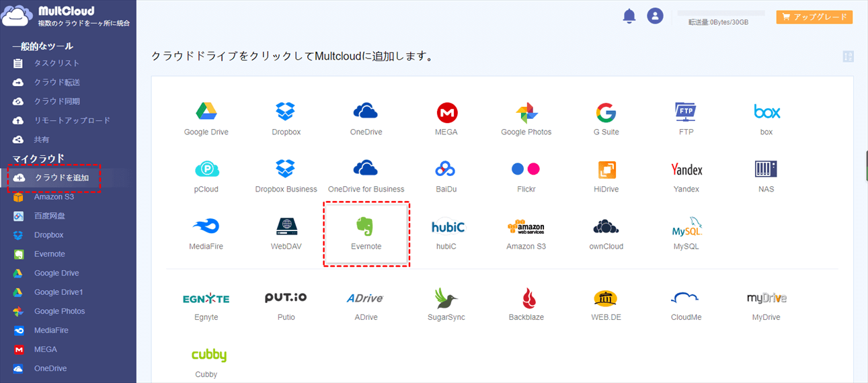Choose Cubby cloud icon
Screen dimensions: 868x383
[208, 363]
